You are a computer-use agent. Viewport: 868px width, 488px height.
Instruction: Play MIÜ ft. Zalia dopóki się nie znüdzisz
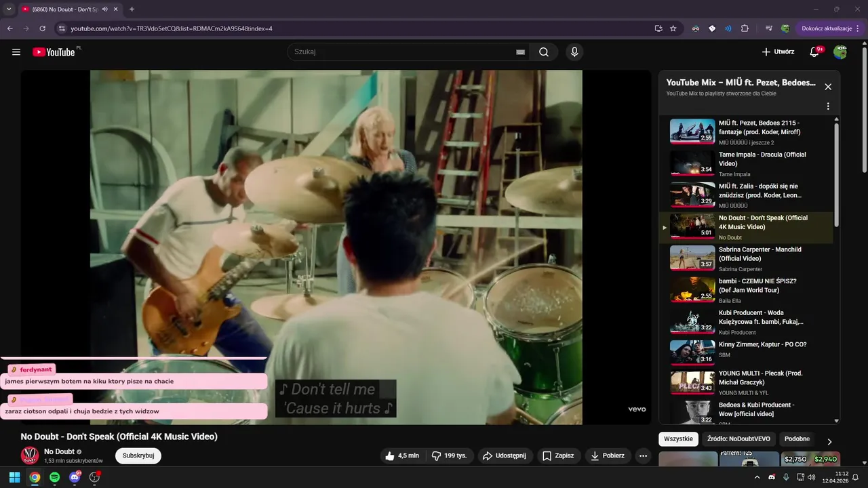746,195
